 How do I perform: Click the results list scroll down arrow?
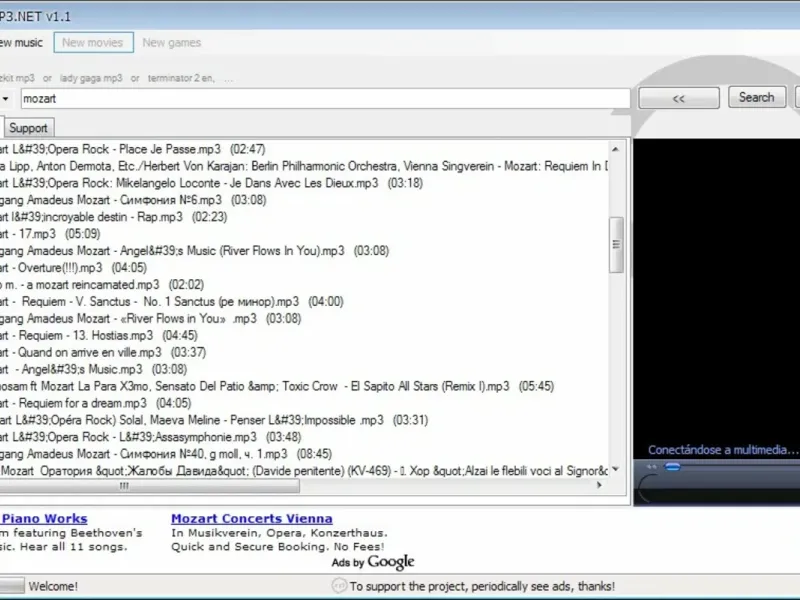point(616,469)
